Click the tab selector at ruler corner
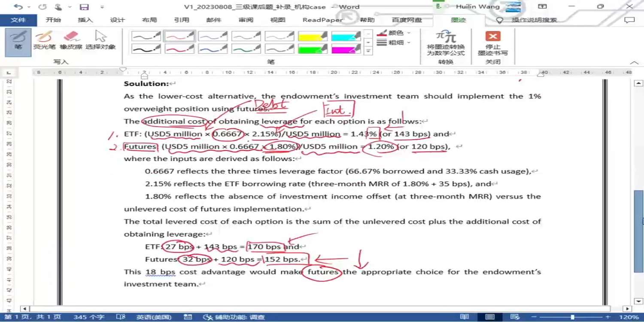The image size is (644, 322). click(9, 73)
